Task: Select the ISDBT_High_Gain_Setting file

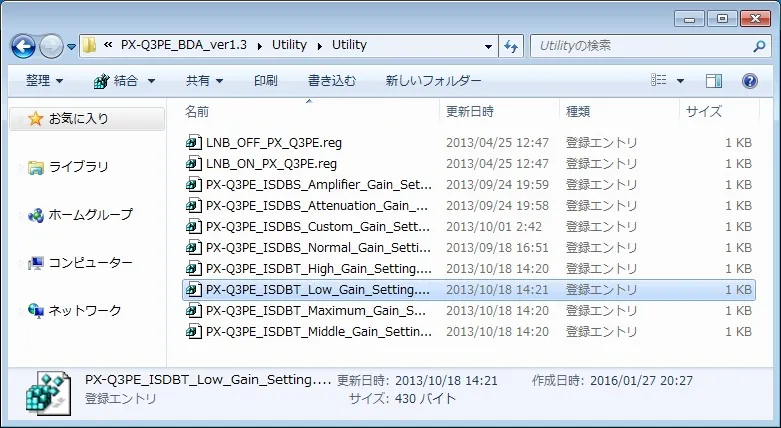Action: click(319, 269)
